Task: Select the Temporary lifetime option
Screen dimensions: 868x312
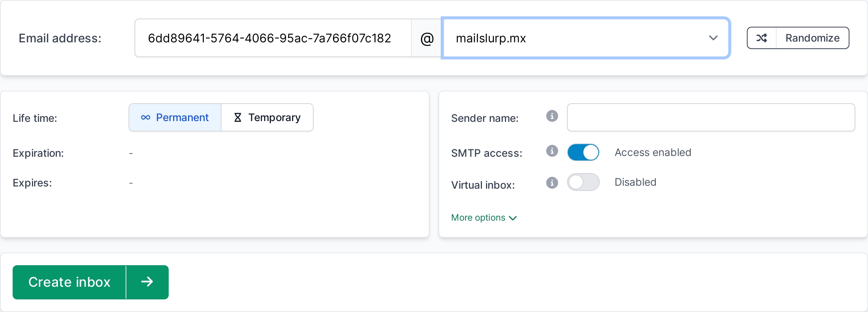Action: (x=268, y=117)
